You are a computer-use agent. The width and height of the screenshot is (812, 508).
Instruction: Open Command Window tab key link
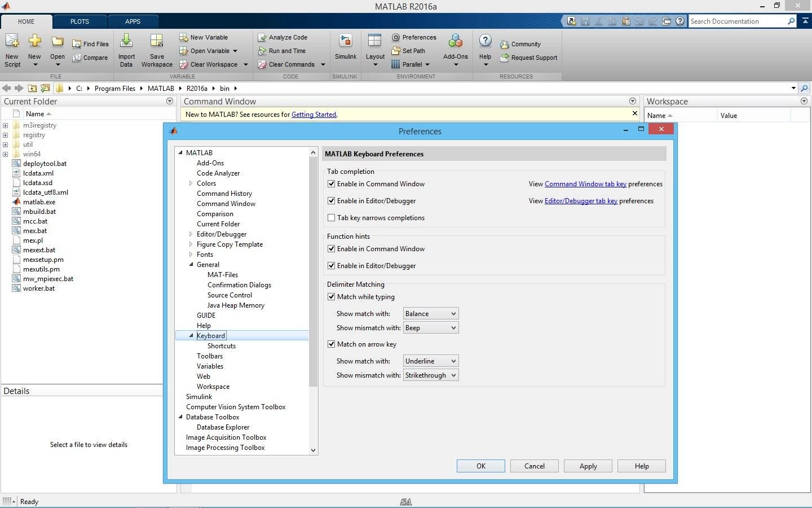(585, 184)
